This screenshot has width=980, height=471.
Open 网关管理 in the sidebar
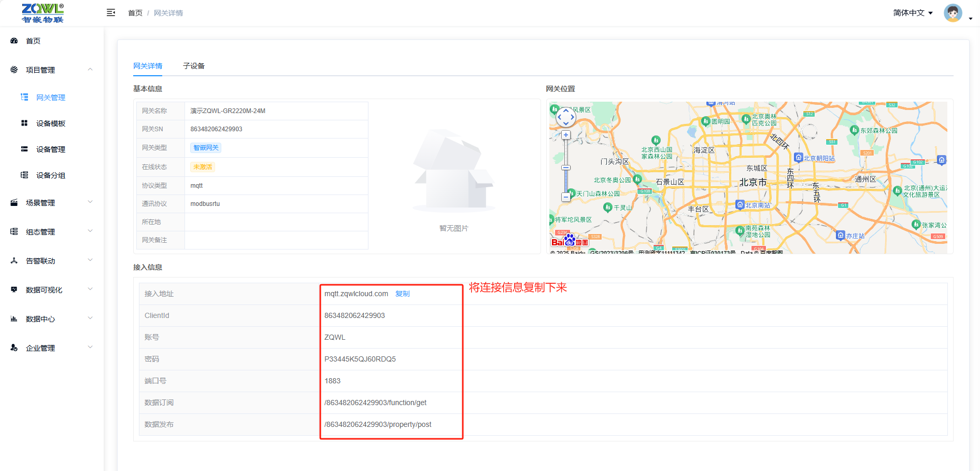[51, 98]
